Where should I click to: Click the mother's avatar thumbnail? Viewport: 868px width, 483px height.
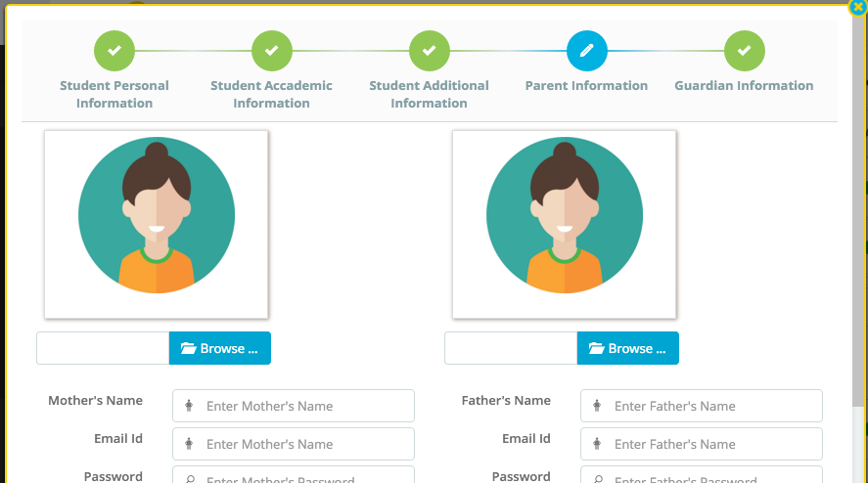[157, 225]
